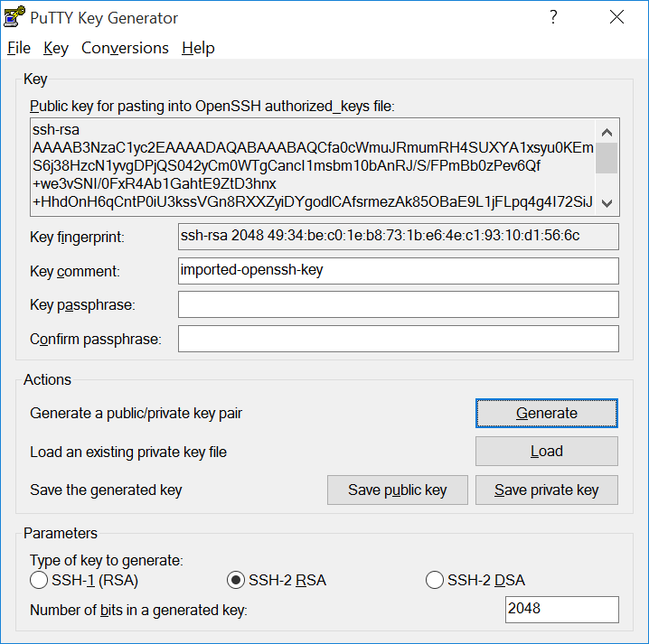Select the SSH-2 RSA radio button
Image resolution: width=649 pixels, height=644 pixels.
(x=236, y=580)
